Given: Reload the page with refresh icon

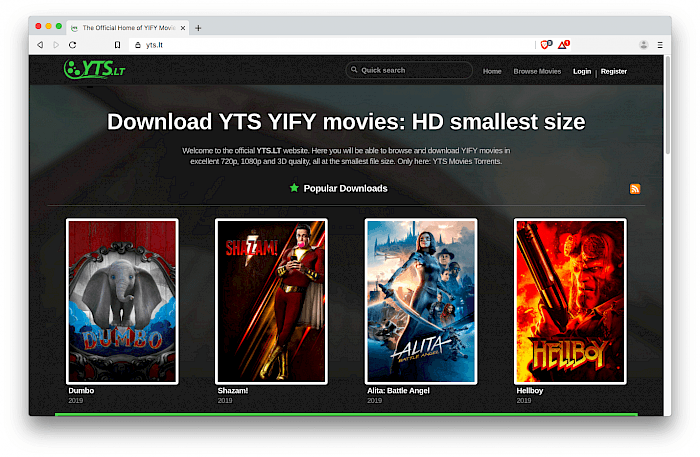Looking at the screenshot, I should click(72, 45).
